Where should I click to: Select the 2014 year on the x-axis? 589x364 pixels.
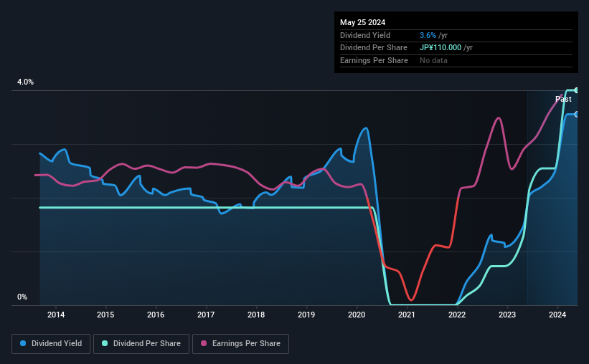tap(56, 315)
